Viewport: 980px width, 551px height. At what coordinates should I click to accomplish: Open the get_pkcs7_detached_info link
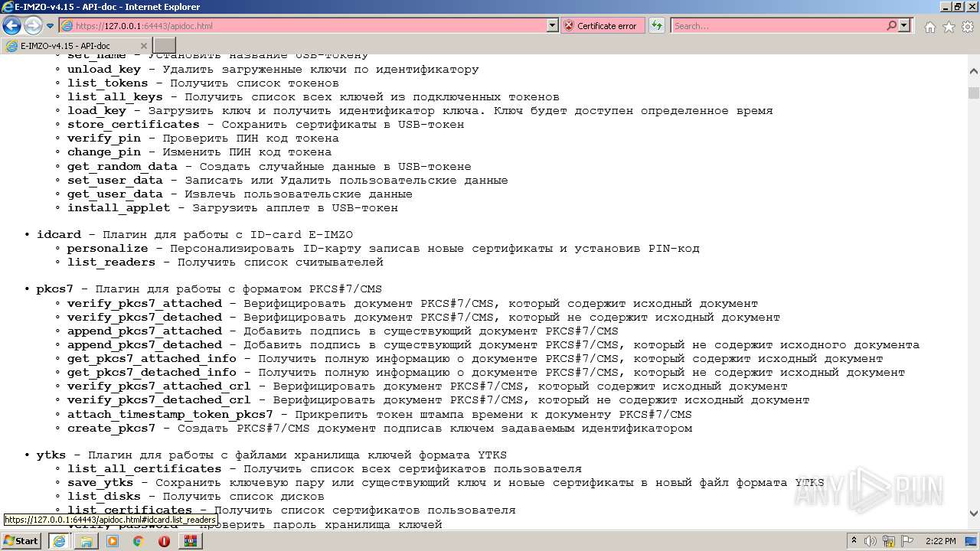(x=152, y=373)
